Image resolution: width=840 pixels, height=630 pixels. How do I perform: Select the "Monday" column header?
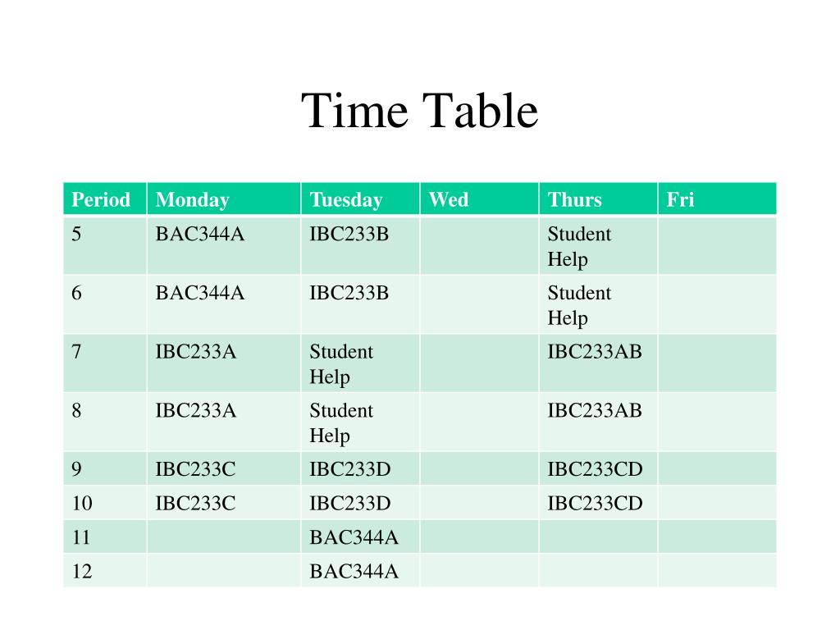point(193,199)
